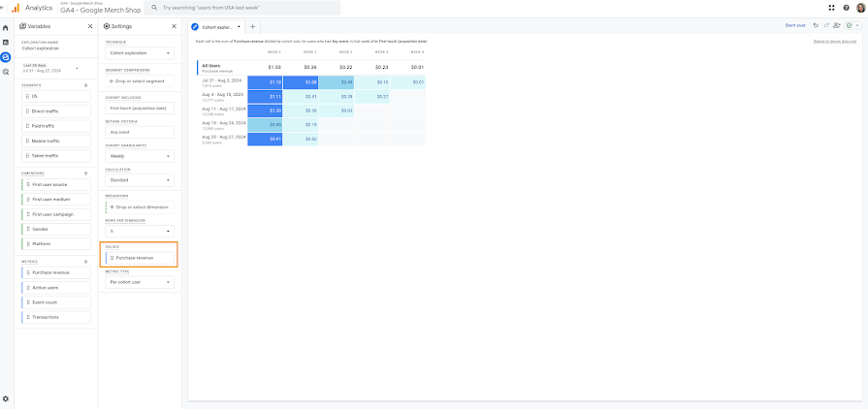Click Drop or select segment box
This screenshot has width=868, height=409.
tap(140, 80)
